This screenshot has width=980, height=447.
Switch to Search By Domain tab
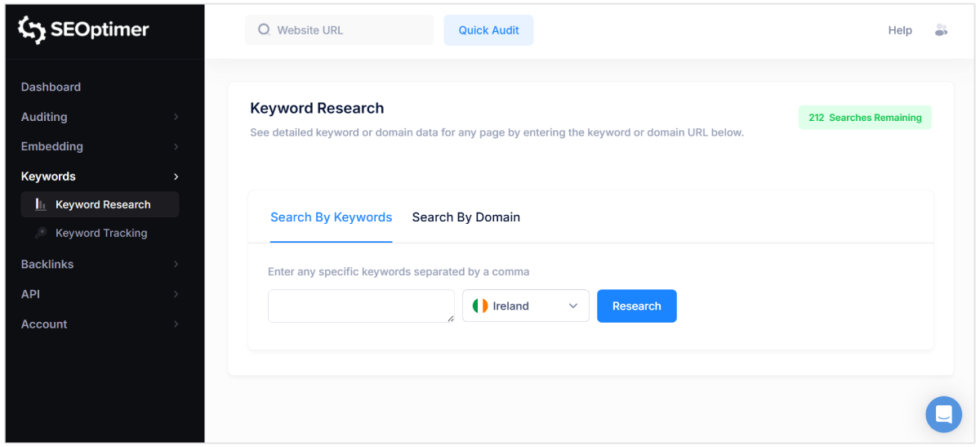tap(465, 217)
